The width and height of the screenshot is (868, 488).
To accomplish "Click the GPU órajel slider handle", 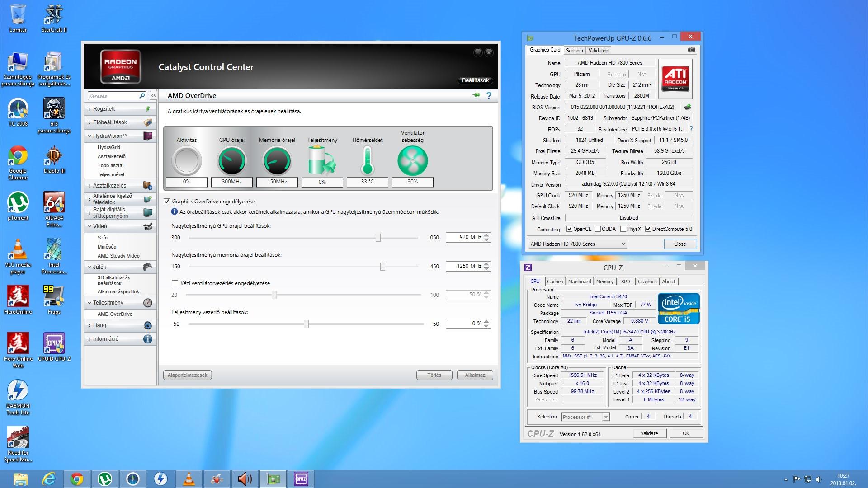I will coord(378,238).
